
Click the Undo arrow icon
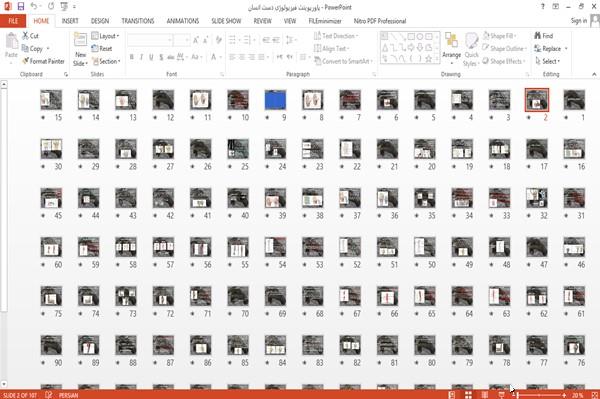34,7
